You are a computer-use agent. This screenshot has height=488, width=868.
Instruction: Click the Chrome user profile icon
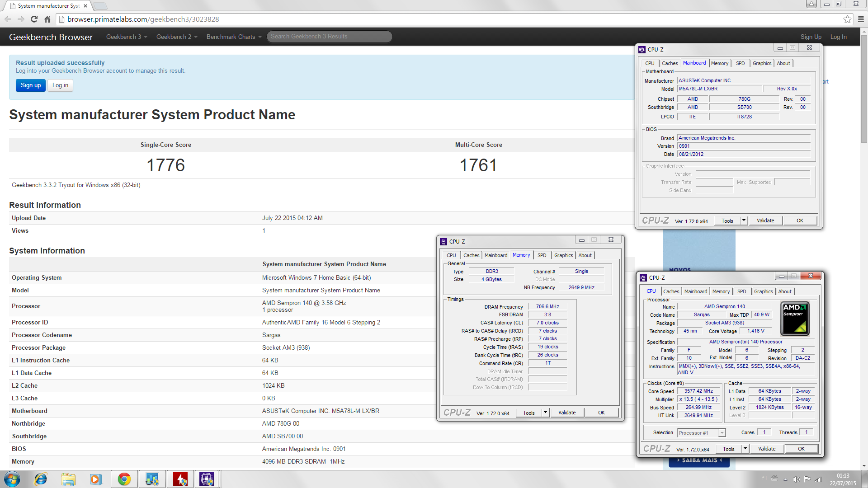[x=811, y=4]
